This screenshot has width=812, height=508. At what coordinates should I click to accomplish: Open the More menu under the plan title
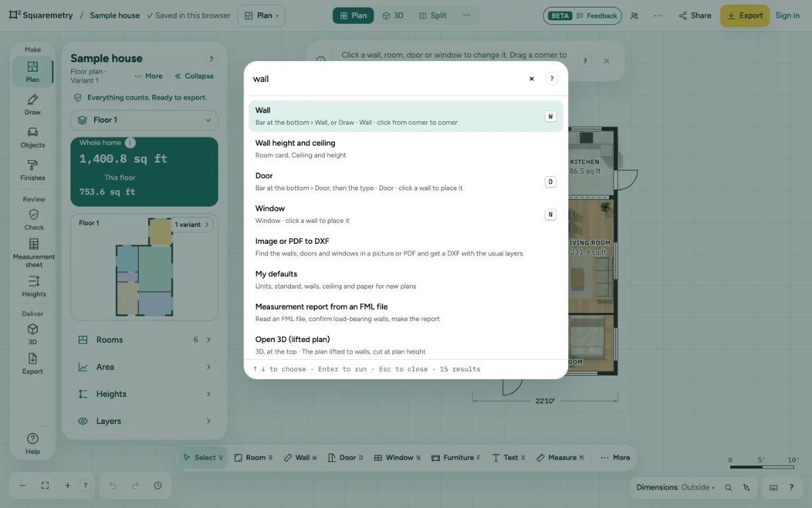[149, 76]
